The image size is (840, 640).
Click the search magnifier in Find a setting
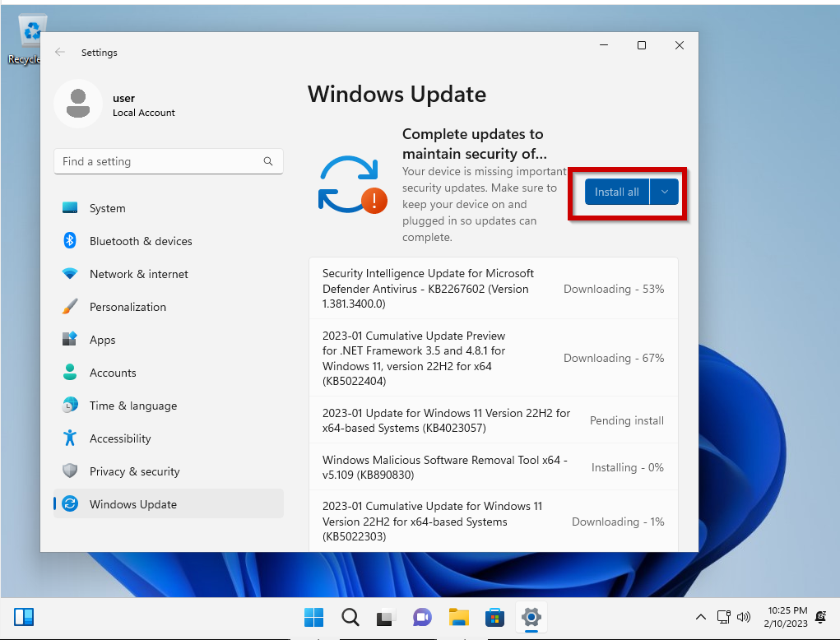pos(268,161)
